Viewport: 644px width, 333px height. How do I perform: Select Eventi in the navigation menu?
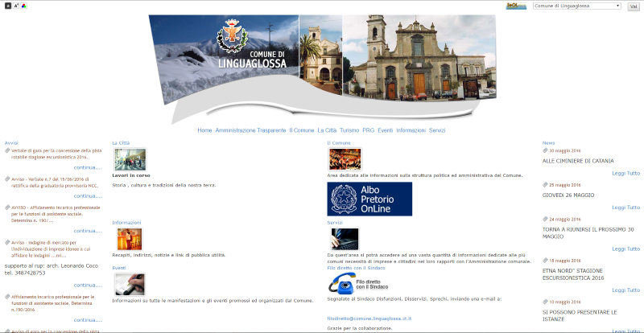[386, 130]
